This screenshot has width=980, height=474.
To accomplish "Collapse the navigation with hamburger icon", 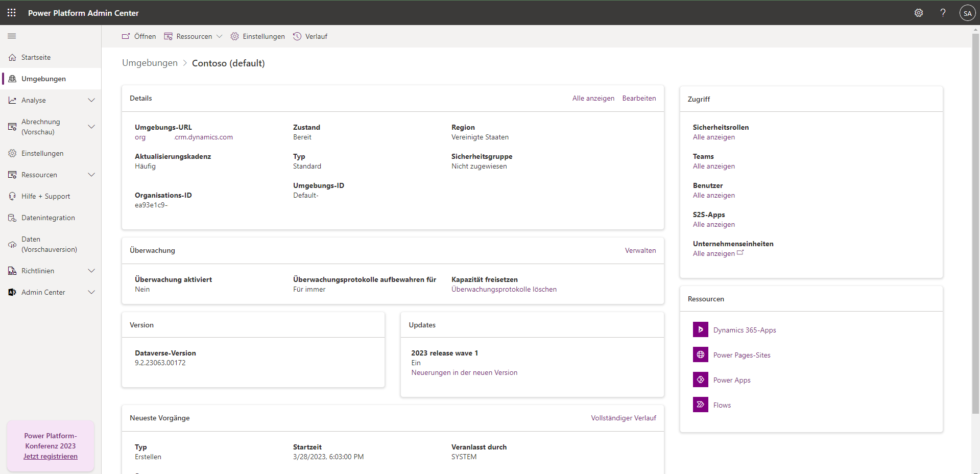I will [12, 36].
